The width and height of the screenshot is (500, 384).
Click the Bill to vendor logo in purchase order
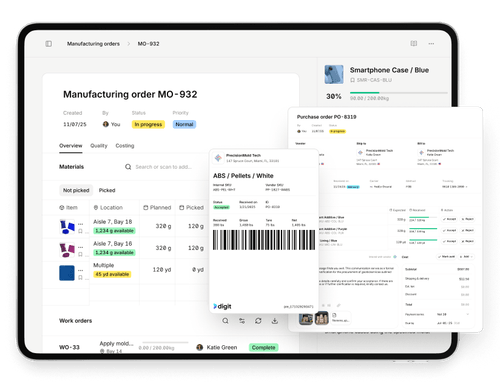421,152
